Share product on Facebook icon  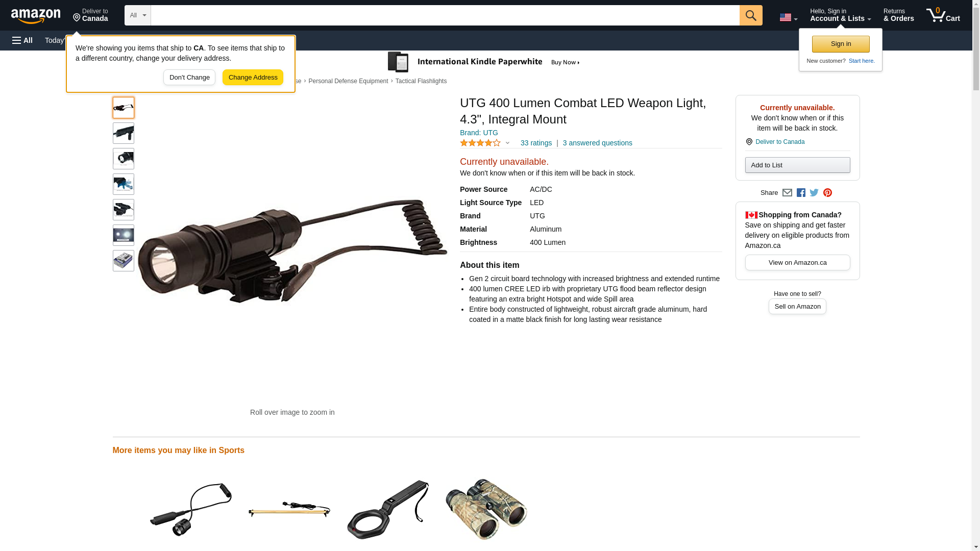pyautogui.click(x=801, y=193)
